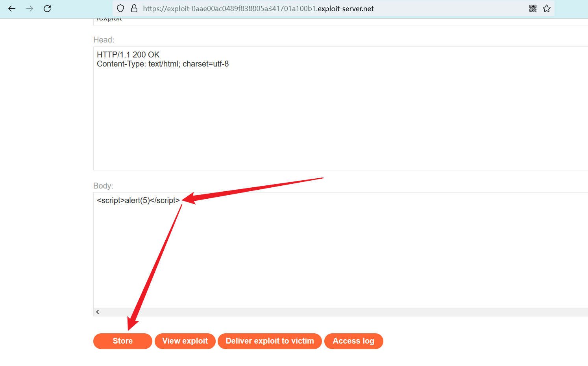Click the browser forward arrow
Screen dimensions: 588x366
click(30, 9)
